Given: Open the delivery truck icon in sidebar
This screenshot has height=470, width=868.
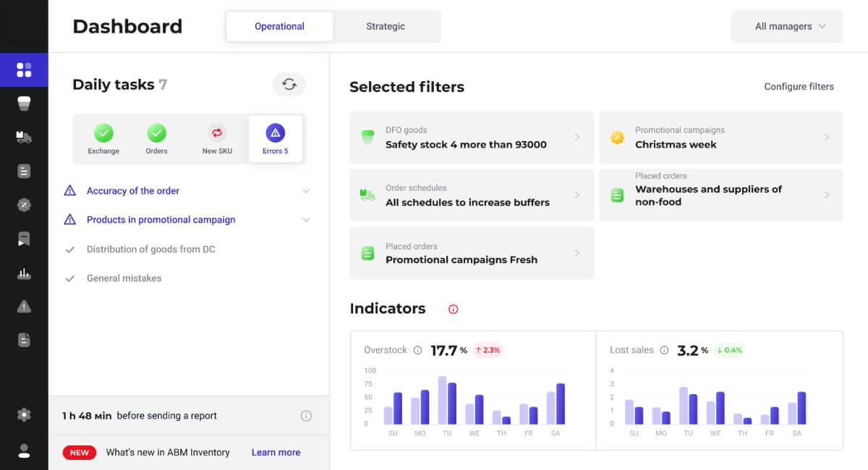Looking at the screenshot, I should [x=24, y=137].
